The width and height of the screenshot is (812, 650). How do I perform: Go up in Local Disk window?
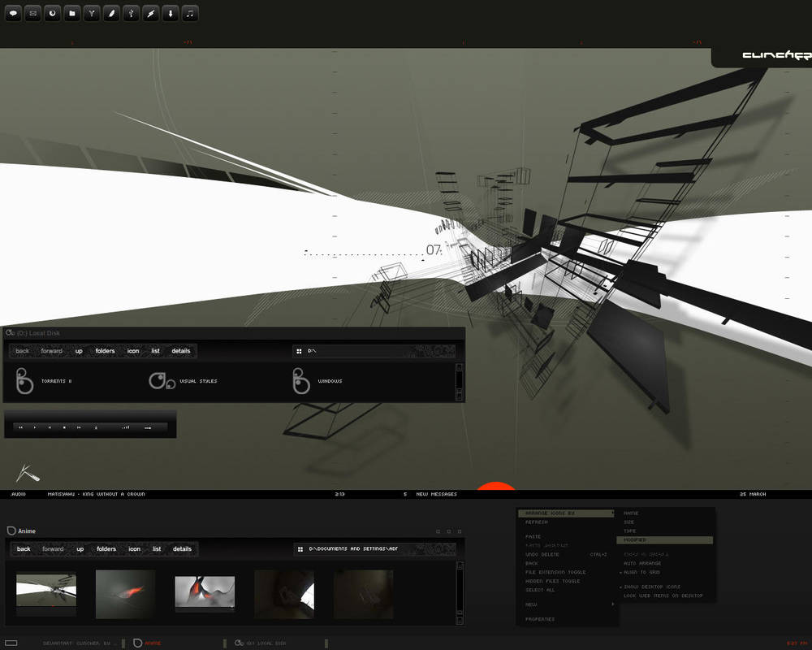79,351
